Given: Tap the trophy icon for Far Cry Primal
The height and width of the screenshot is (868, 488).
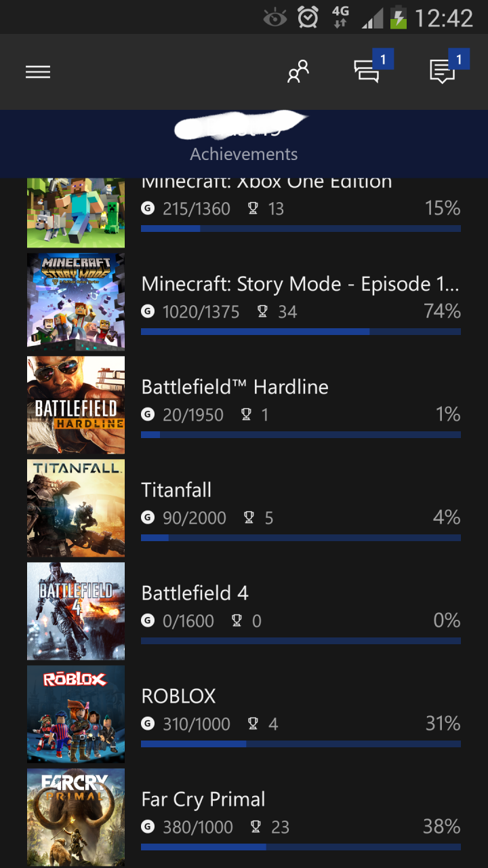Looking at the screenshot, I should [256, 827].
